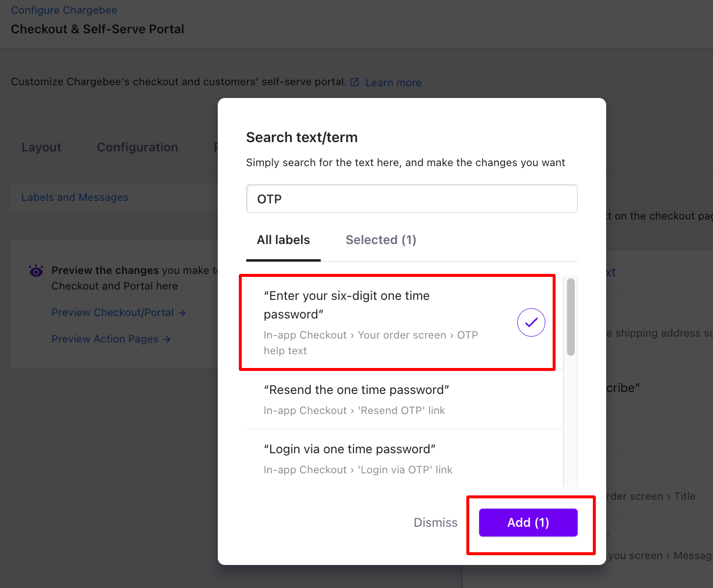
Task: Open Preview Checkout/Portal link
Action: (113, 313)
